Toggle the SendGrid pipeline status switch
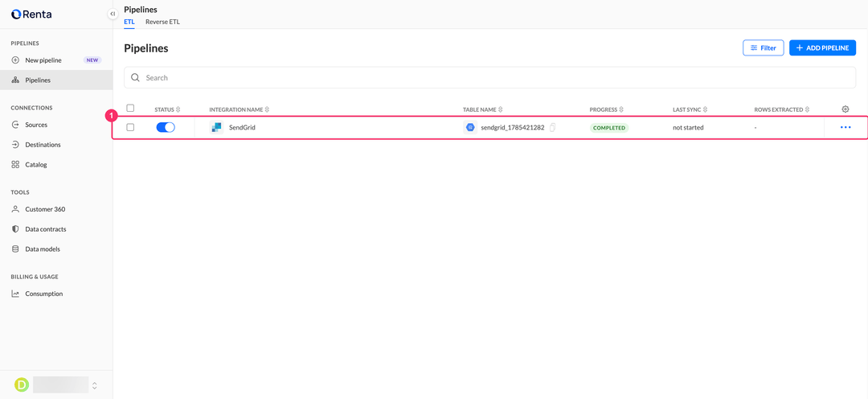This screenshot has width=868, height=399. pos(166,127)
